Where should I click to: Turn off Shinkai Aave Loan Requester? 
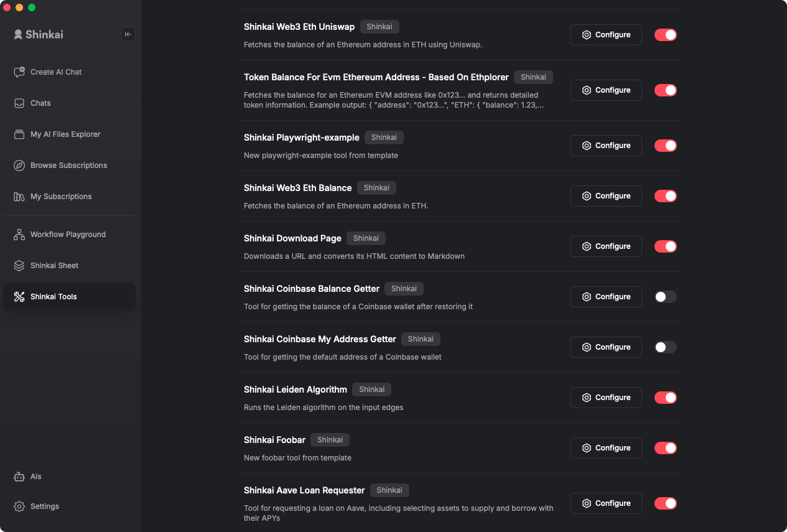coord(666,503)
